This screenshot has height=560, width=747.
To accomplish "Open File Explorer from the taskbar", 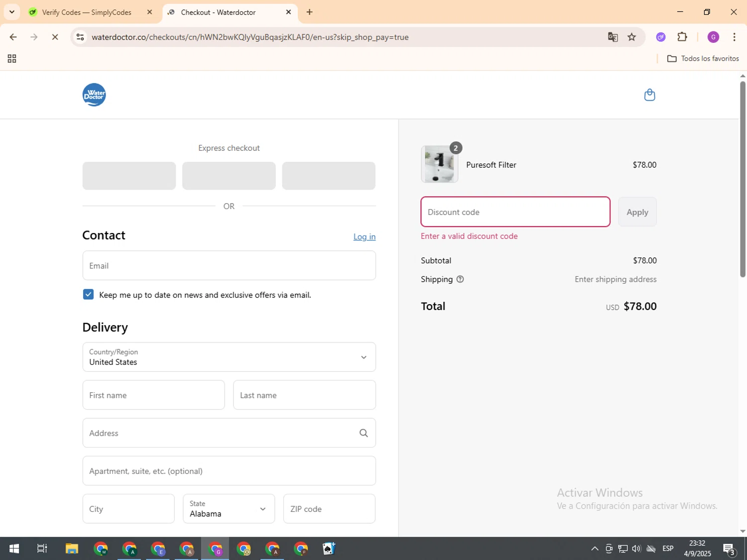I will point(72,549).
